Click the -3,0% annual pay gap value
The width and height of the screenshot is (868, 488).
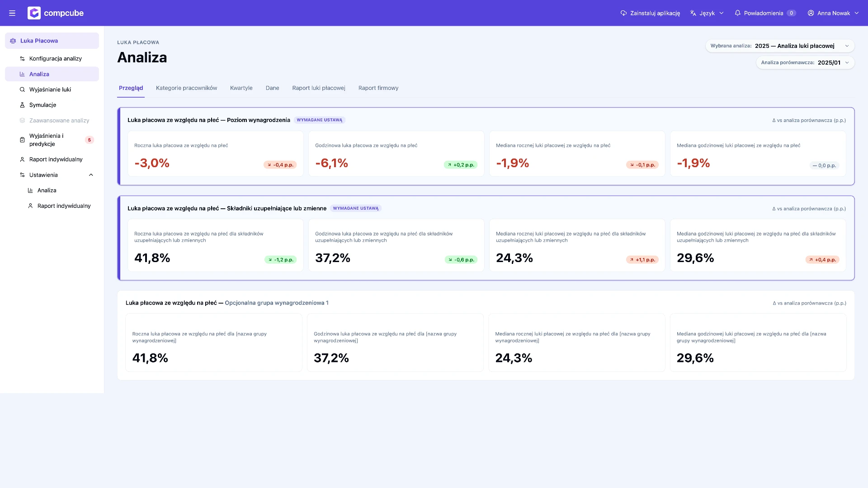tap(152, 163)
